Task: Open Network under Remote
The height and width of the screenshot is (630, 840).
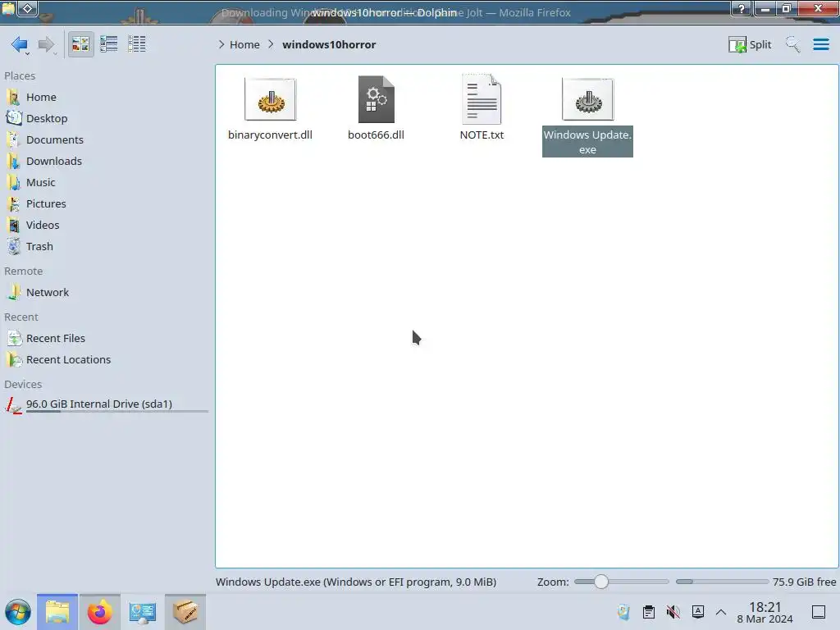Action: (x=106, y=293)
